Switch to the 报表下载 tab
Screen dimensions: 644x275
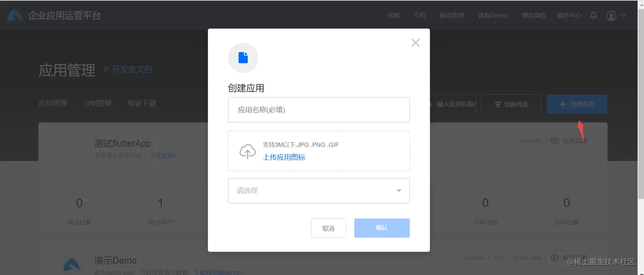pyautogui.click(x=142, y=103)
